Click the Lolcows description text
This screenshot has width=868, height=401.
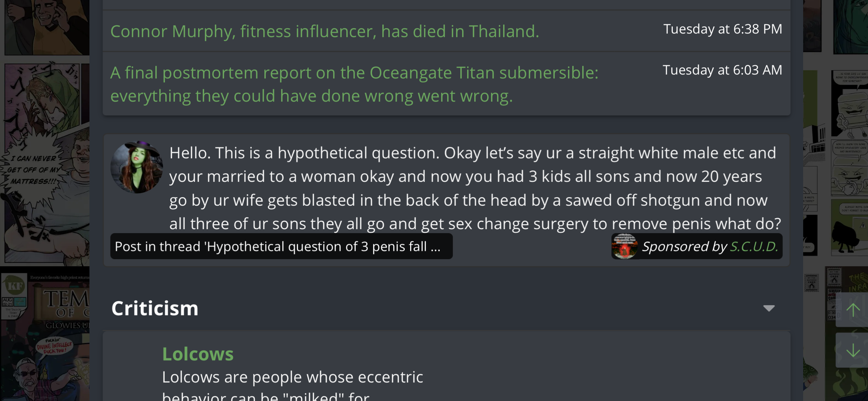(292, 386)
